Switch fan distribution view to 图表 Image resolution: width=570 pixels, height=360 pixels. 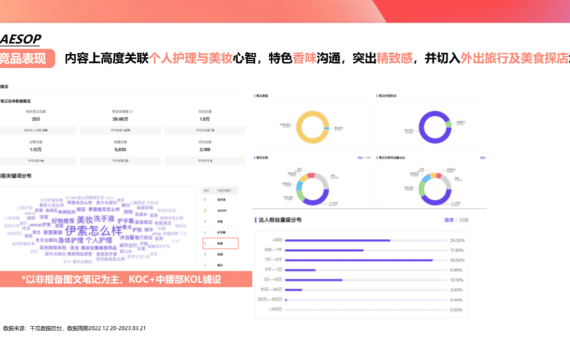click(449, 220)
